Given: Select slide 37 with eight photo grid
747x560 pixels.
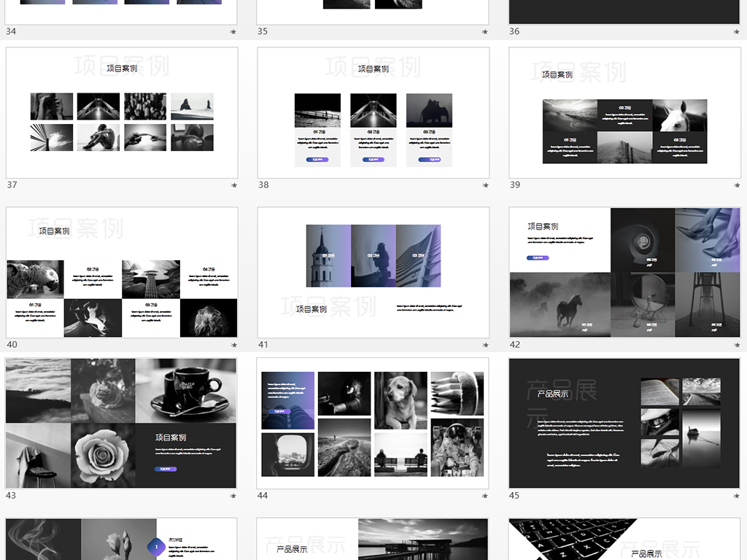Looking at the screenshot, I should 122,113.
